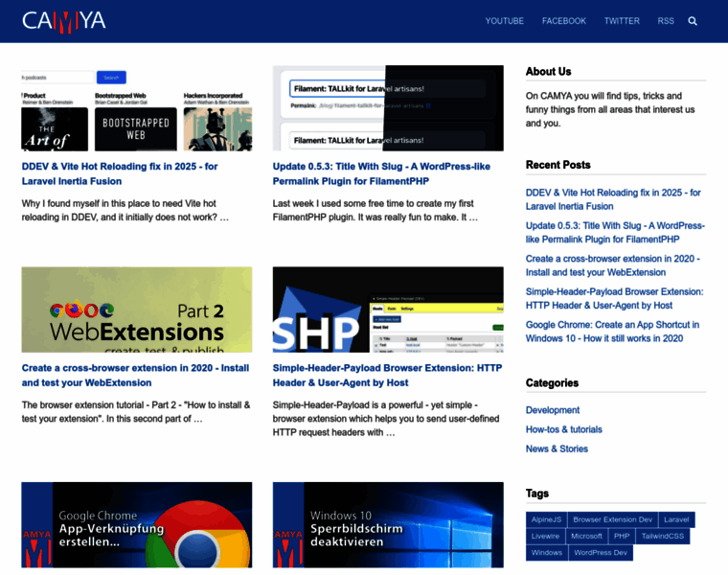Select the TailwindCSS tag
728x575 pixels.
pos(663,536)
